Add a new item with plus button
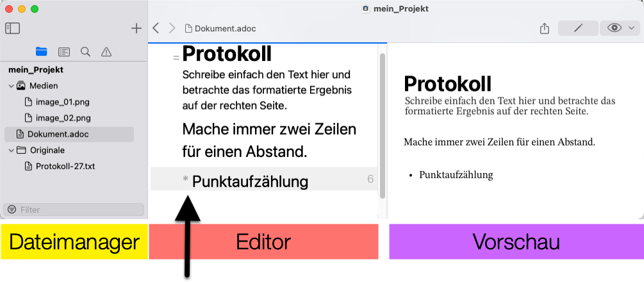Image resolution: width=644 pixels, height=282 pixels. (136, 28)
